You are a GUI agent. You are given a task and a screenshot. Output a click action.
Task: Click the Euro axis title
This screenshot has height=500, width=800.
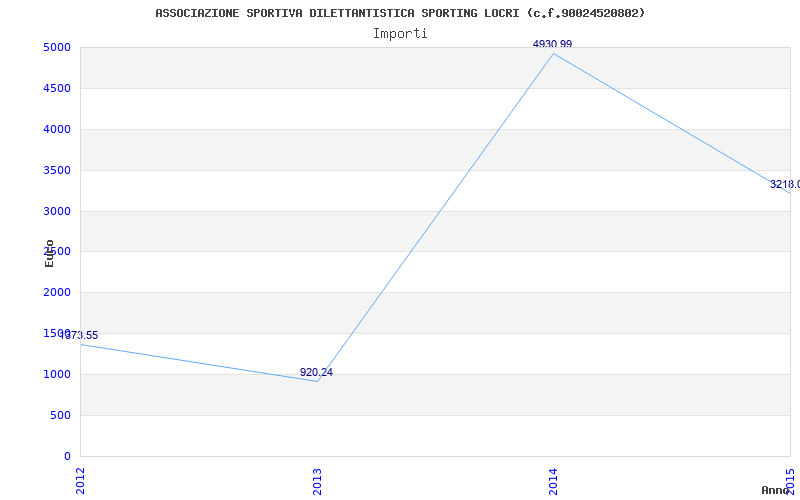tap(49, 253)
